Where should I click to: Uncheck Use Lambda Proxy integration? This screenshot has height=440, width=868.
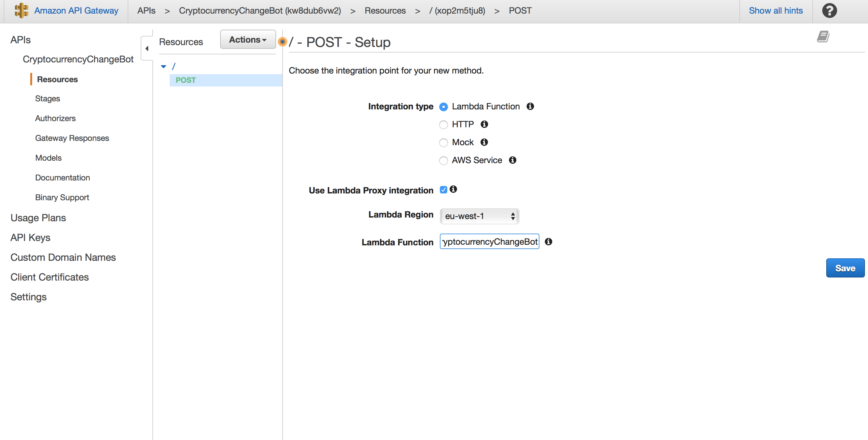[x=444, y=190]
